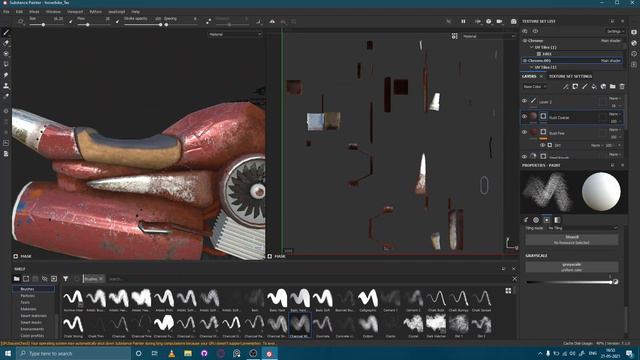Click the Stencil resource button

point(571,240)
